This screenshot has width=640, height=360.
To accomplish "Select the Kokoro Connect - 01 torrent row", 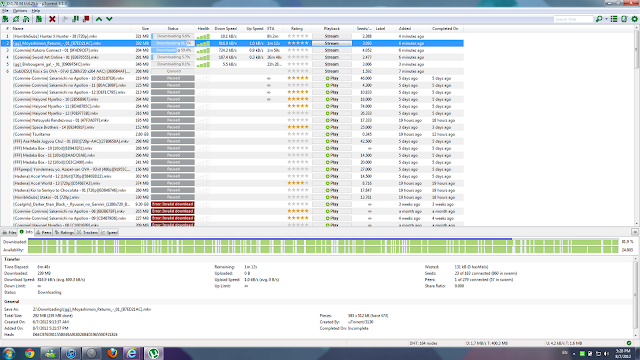I will tap(232, 50).
